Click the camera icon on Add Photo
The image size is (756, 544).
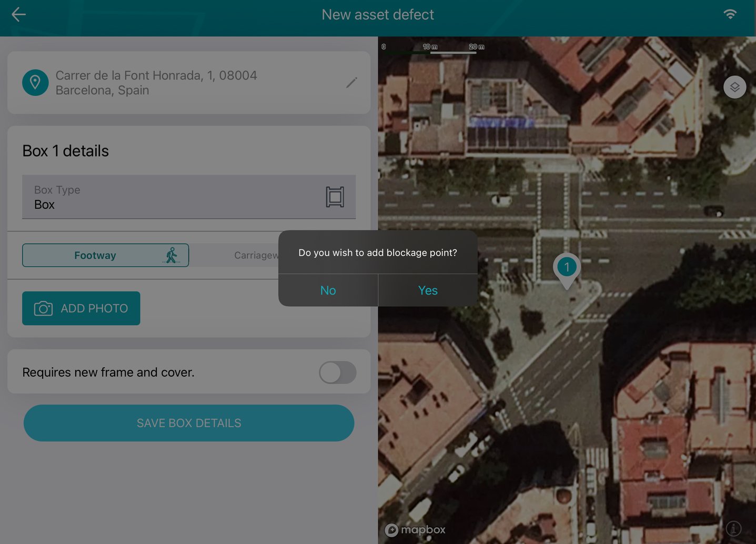point(43,308)
